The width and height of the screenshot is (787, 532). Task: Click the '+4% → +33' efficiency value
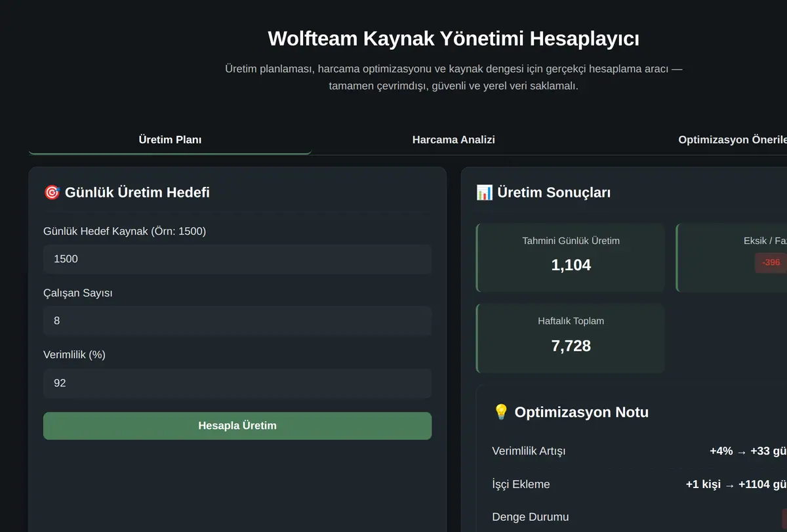748,451
